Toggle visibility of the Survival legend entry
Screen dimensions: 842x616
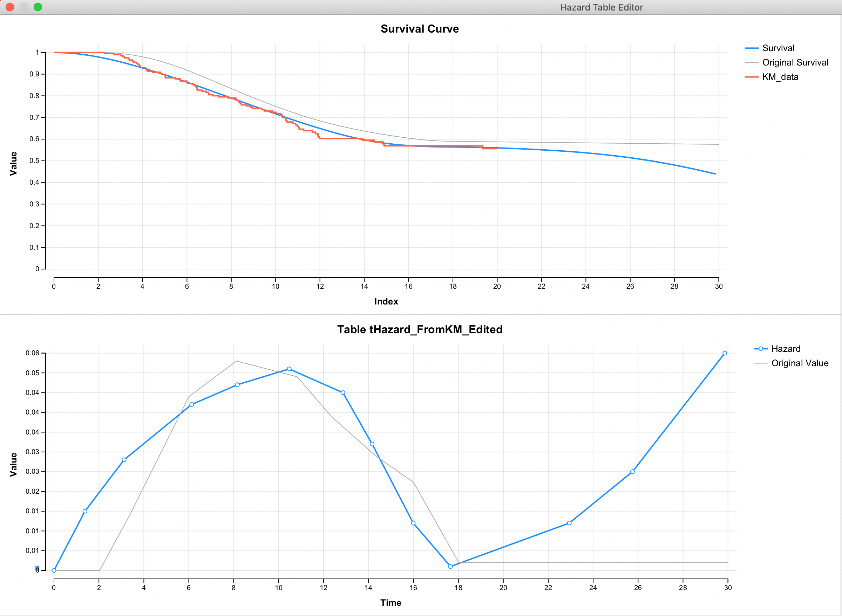click(x=778, y=48)
